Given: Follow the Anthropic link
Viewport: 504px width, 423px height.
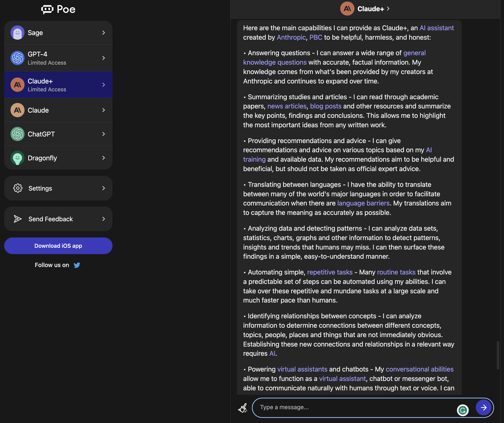Looking at the screenshot, I should (x=291, y=37).
